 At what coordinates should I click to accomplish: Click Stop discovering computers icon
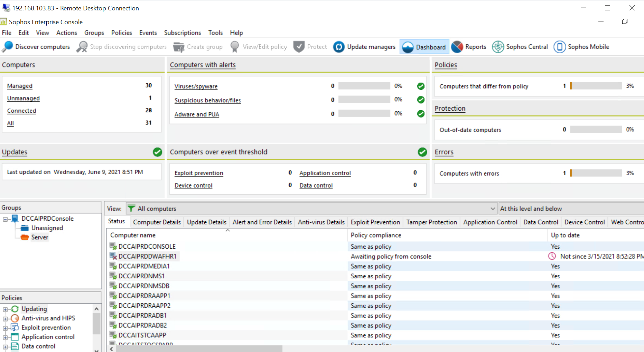(82, 47)
